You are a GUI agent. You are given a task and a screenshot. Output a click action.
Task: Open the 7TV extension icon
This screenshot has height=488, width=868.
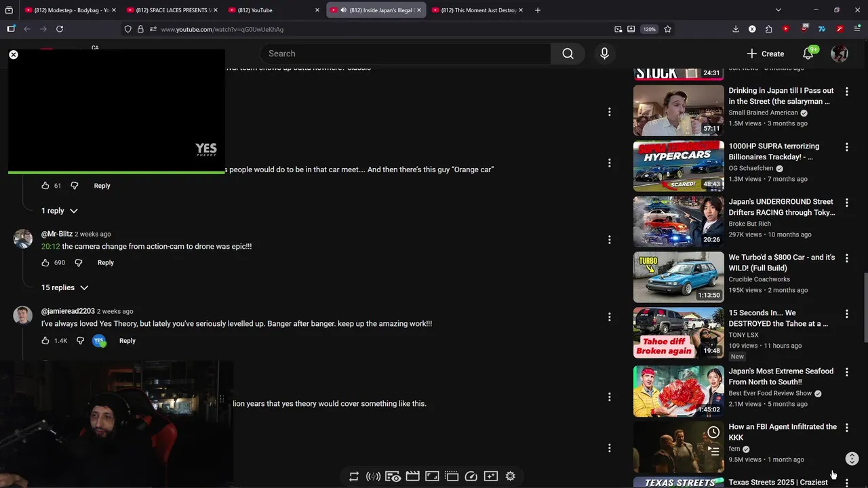click(x=822, y=29)
